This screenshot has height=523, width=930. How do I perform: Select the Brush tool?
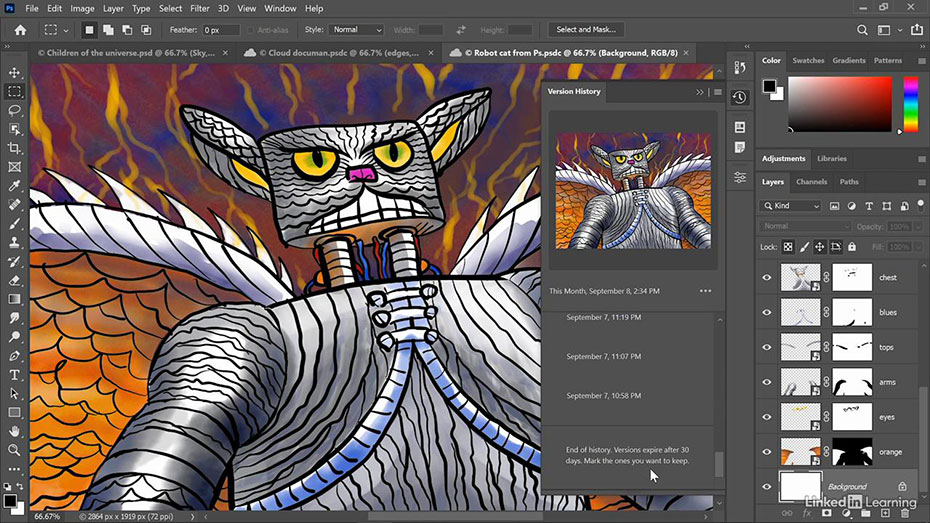(x=14, y=224)
